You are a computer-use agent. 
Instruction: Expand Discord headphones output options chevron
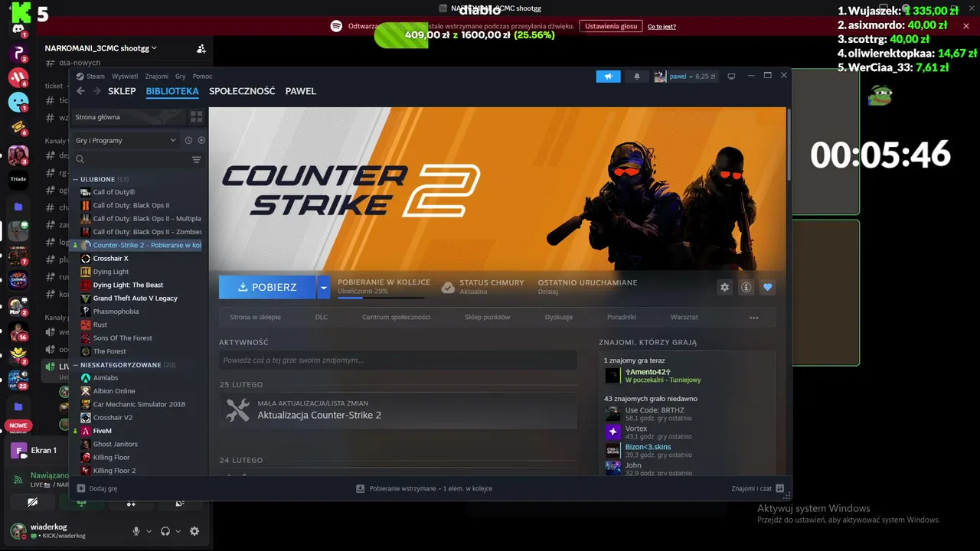[x=178, y=531]
